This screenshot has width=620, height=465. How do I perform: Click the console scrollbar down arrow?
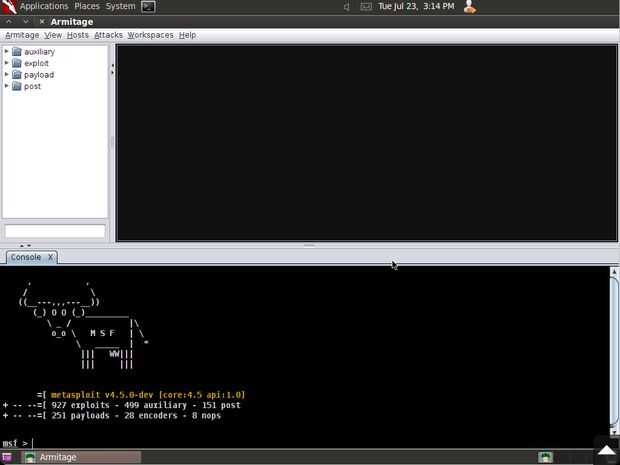(614, 431)
